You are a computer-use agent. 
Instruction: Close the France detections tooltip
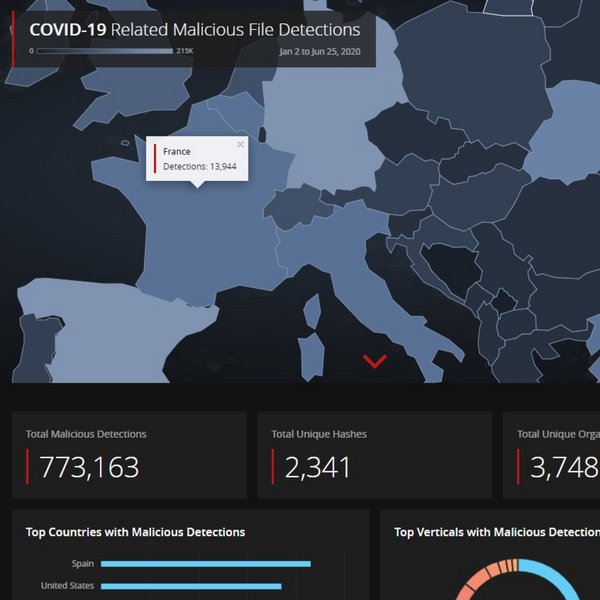(240, 144)
